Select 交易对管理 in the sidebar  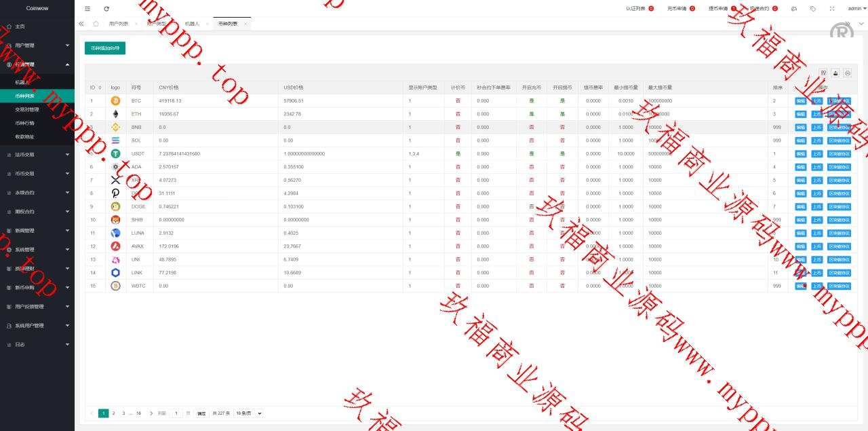[27, 109]
